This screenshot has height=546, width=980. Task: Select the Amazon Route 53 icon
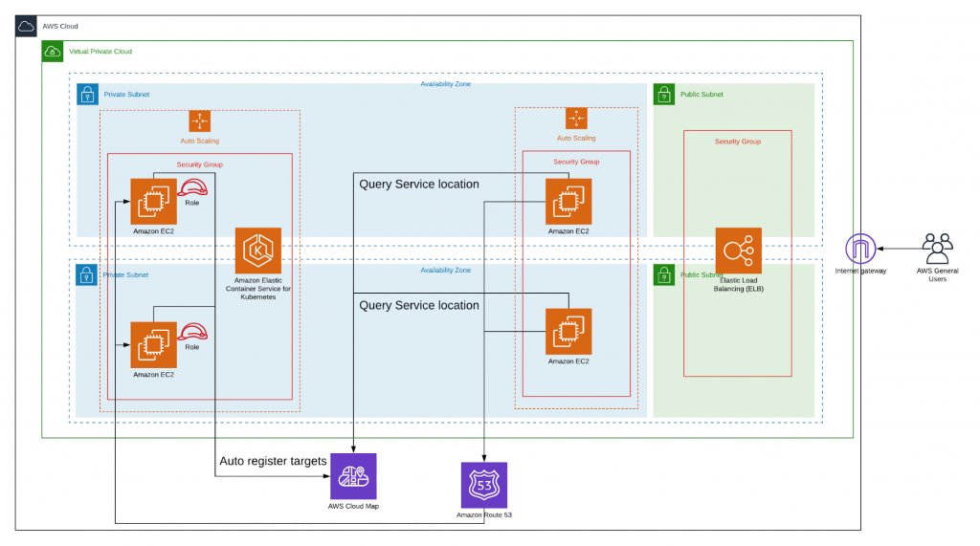[x=483, y=485]
